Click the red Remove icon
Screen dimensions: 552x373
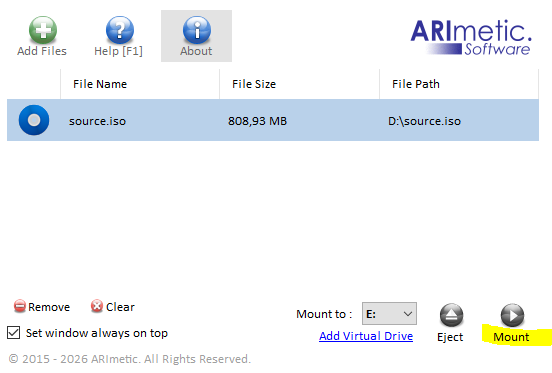[20, 306]
